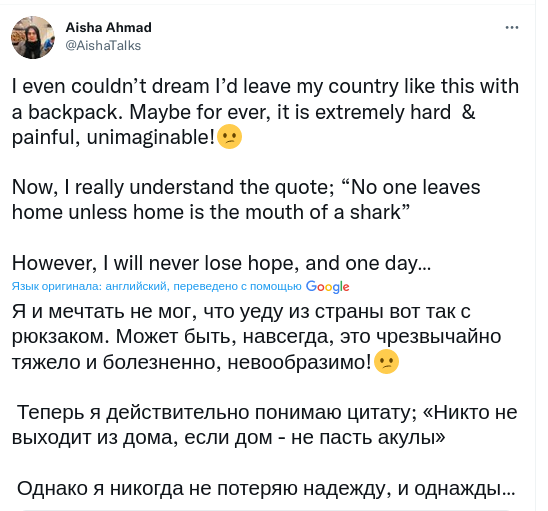The image size is (548, 511).
Task: Click the shark quote paragraph in English
Action: (246, 200)
